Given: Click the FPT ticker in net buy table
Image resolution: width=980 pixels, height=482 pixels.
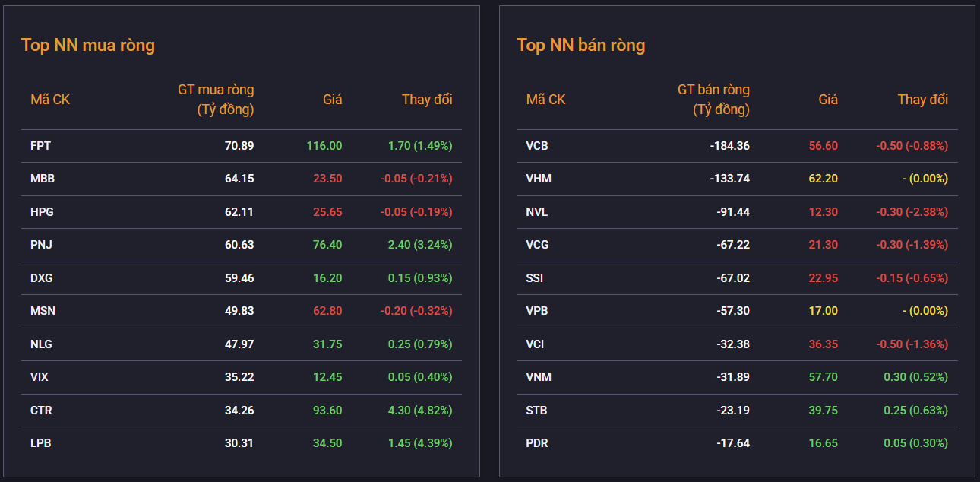Looking at the screenshot, I should 41,146.
